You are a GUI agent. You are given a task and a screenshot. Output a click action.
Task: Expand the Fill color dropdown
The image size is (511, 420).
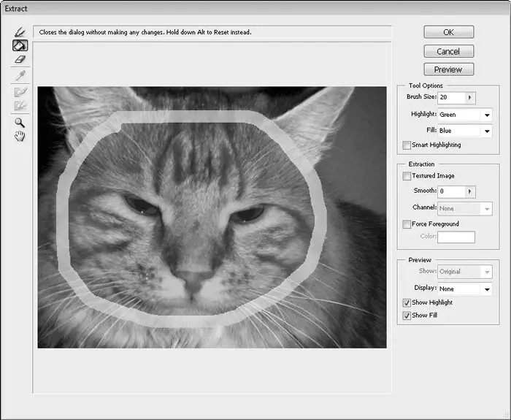(x=486, y=131)
